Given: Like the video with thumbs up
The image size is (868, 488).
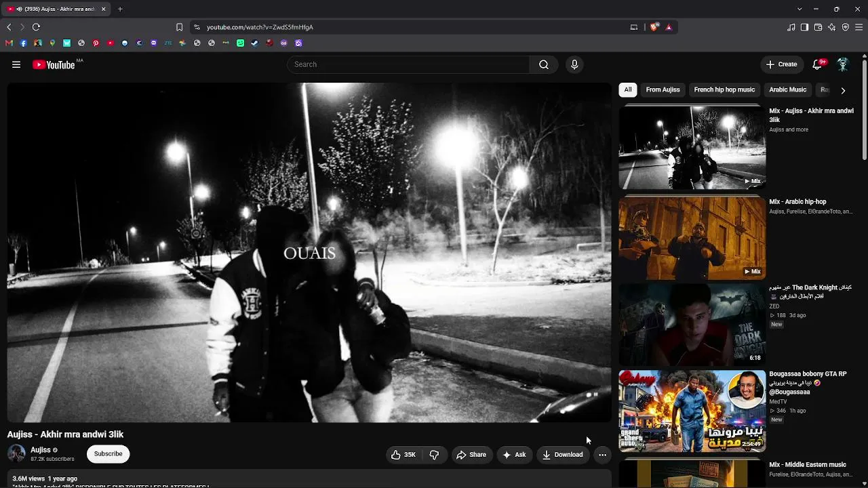Looking at the screenshot, I should (x=403, y=455).
